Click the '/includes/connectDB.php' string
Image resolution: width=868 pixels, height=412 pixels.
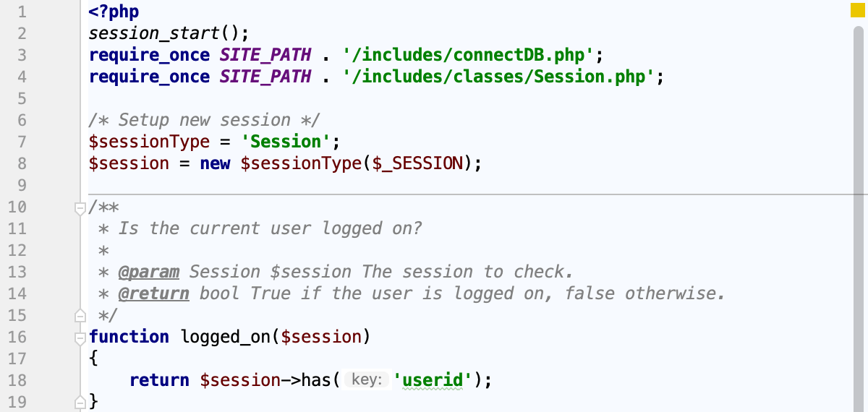click(463, 55)
